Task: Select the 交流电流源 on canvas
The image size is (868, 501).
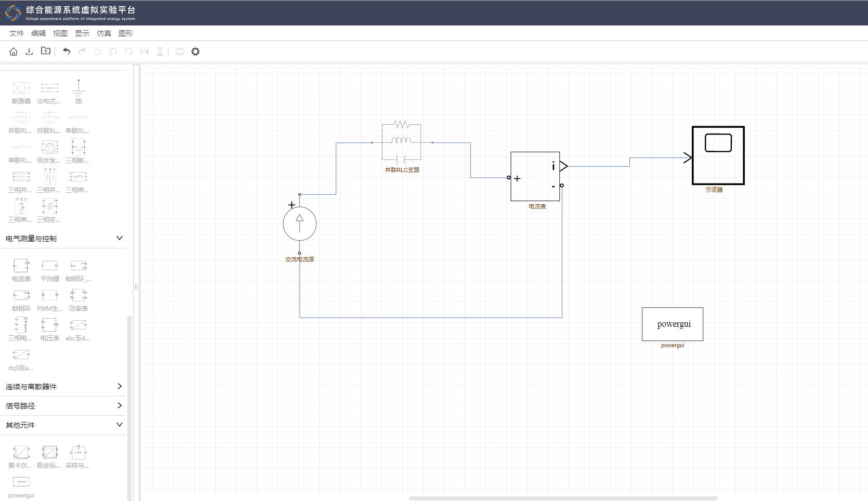Action: tap(299, 223)
